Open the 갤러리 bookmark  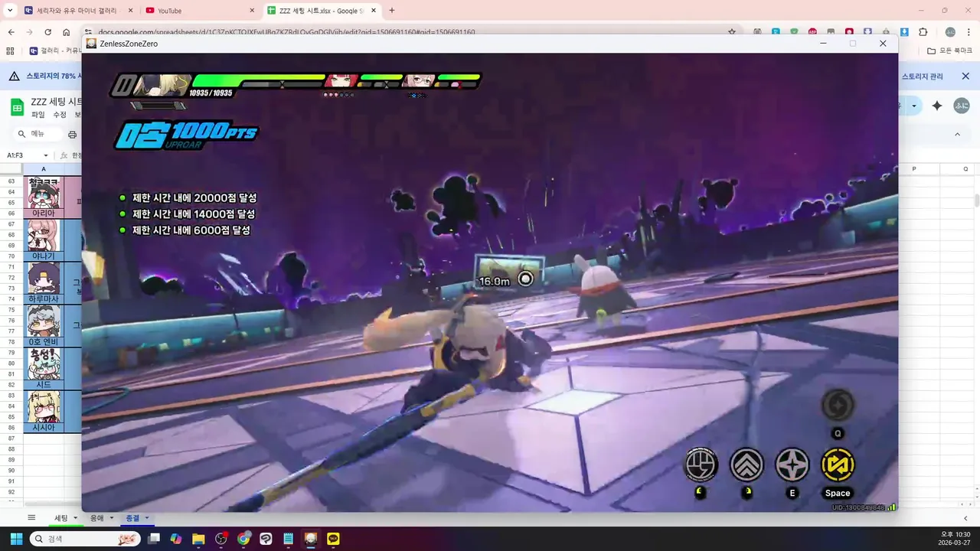click(x=54, y=51)
